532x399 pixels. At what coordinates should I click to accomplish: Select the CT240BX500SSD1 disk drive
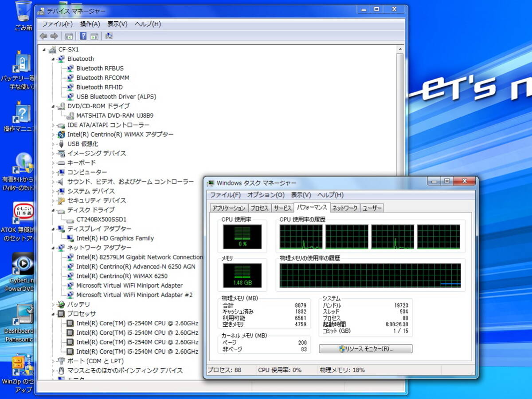(x=101, y=219)
